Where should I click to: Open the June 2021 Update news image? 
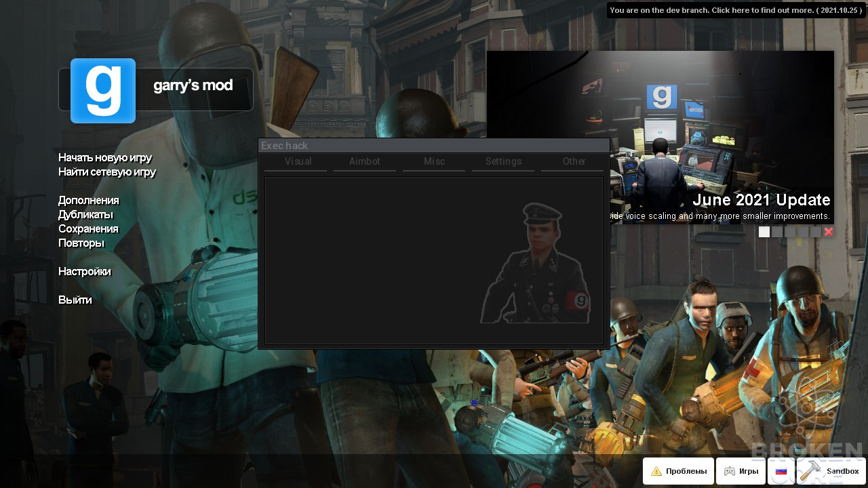(x=660, y=137)
